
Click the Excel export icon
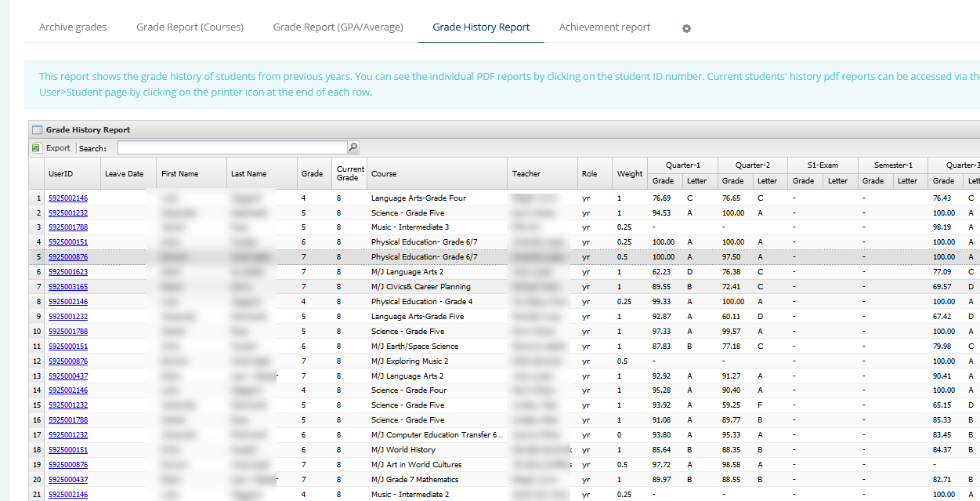click(36, 147)
